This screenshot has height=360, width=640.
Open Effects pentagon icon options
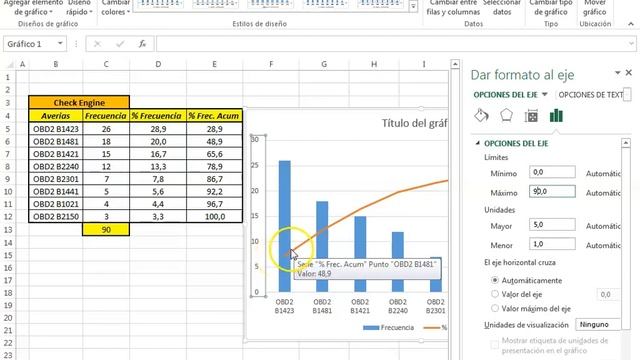(x=506, y=116)
